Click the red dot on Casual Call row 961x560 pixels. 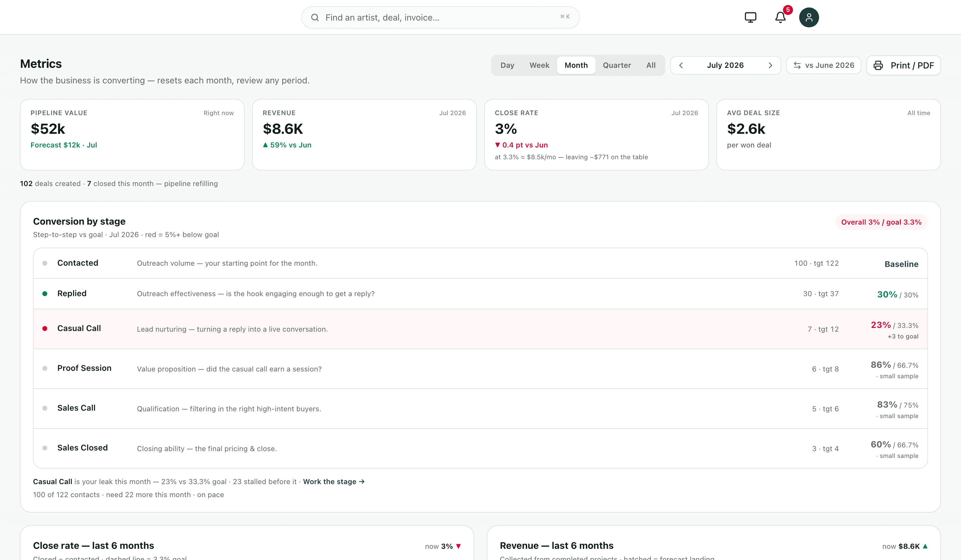tap(45, 328)
